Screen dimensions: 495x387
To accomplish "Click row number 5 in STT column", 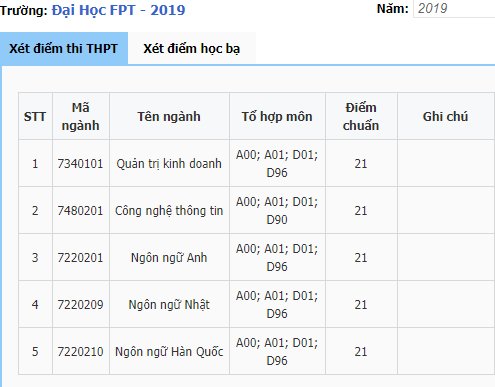I will point(35,352).
